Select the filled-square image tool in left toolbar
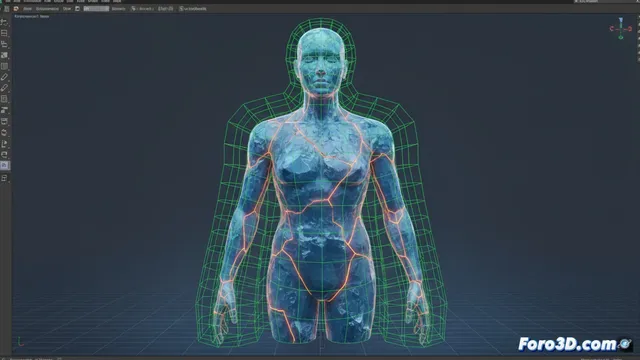Viewport: 640px width, 360px height. [4, 55]
